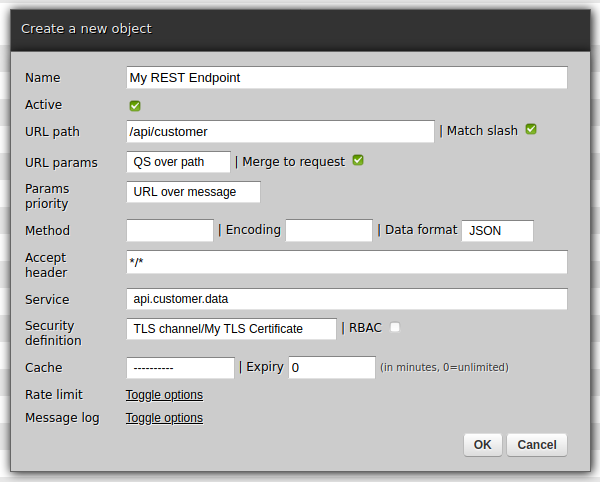This screenshot has height=482, width=600.
Task: Open the Data format JSON dropdown
Action: click(x=497, y=231)
